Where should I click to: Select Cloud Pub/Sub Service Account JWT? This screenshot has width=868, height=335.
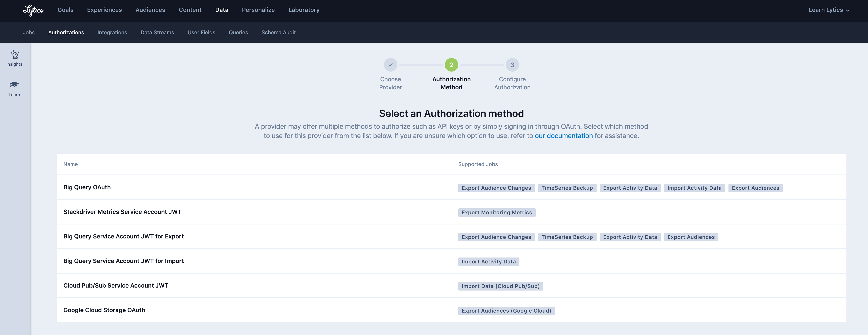pos(116,286)
